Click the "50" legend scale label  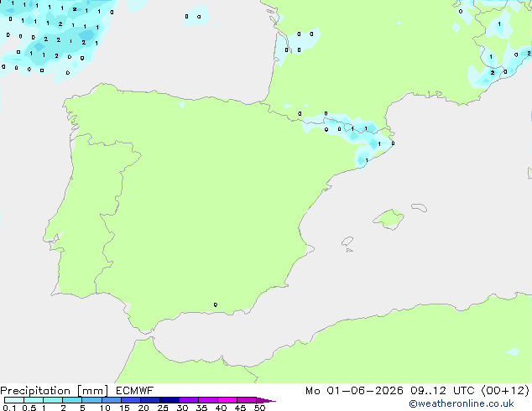pyautogui.click(x=260, y=408)
